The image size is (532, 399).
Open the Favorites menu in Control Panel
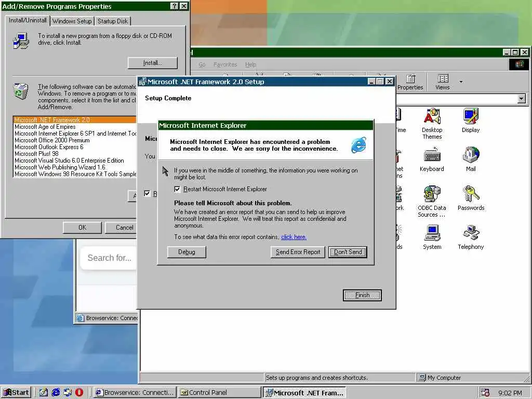click(x=225, y=64)
